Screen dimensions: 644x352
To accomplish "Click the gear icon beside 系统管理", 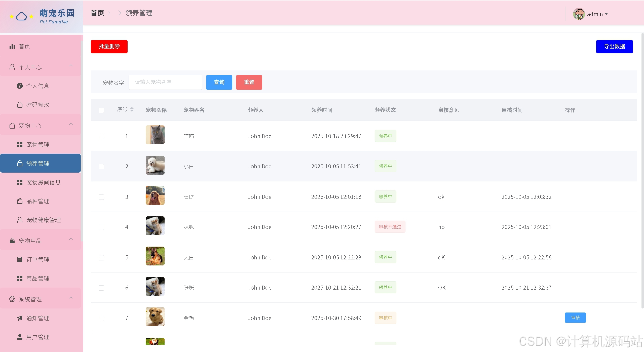I will 12,299.
